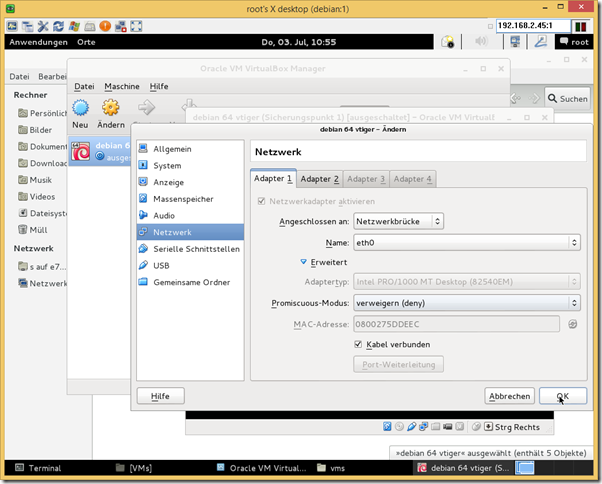Image resolution: width=602 pixels, height=484 pixels.
Task: Select Allgemein settings category
Action: (190, 149)
